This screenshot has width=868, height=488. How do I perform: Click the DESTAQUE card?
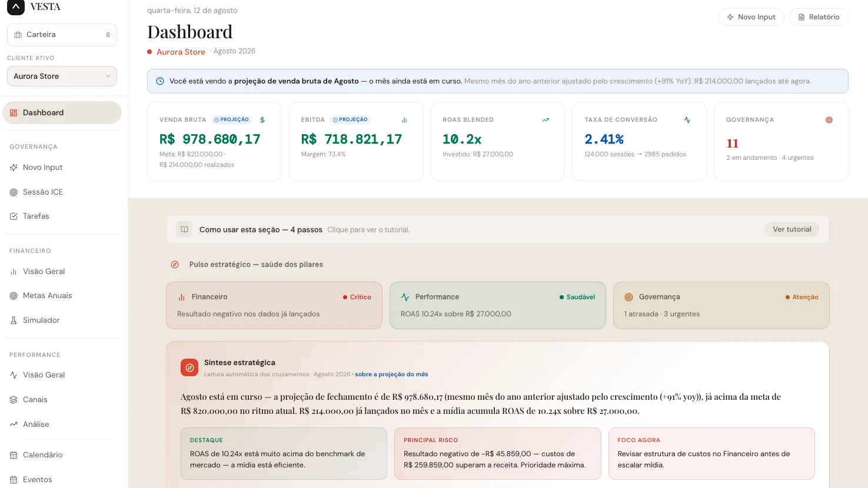pyautogui.click(x=284, y=453)
